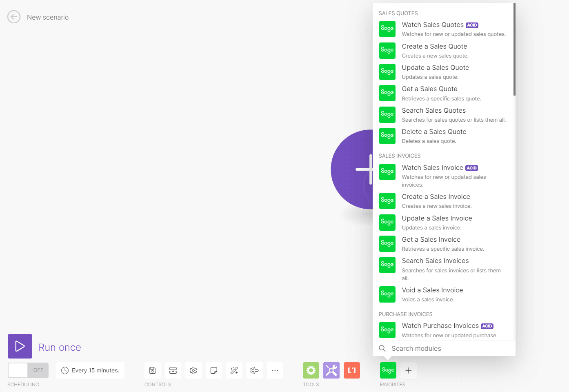Open the Every 15 minutes schedule selector
Viewport: 569px width, 392px height.
[90, 370]
